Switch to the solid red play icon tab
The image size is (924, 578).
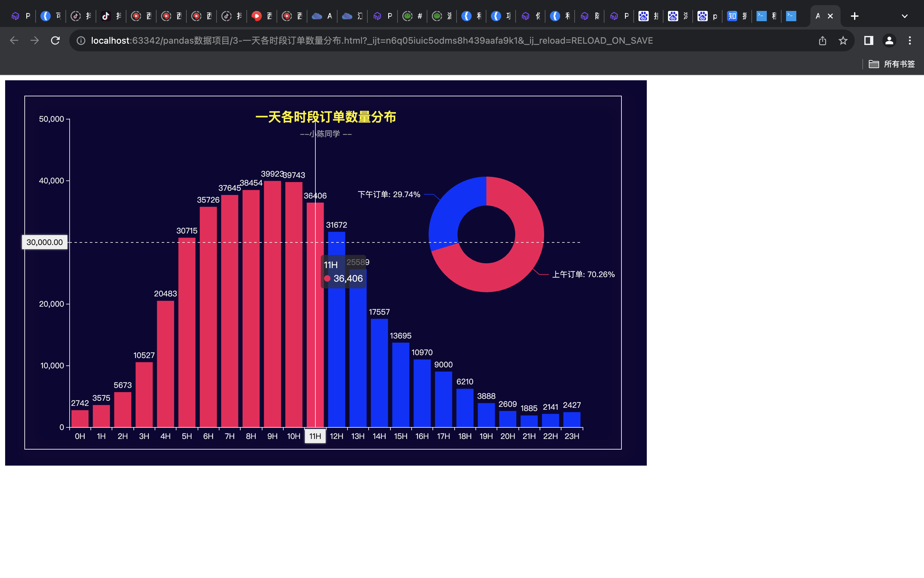click(x=261, y=16)
